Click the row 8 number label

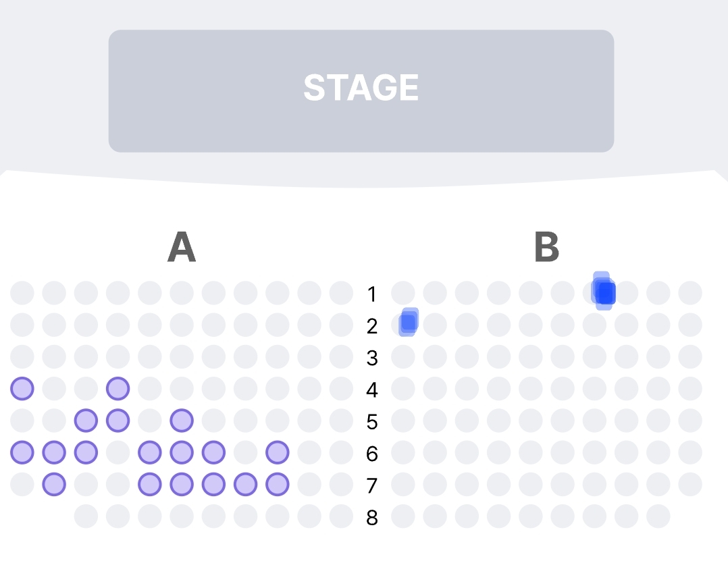click(x=371, y=518)
